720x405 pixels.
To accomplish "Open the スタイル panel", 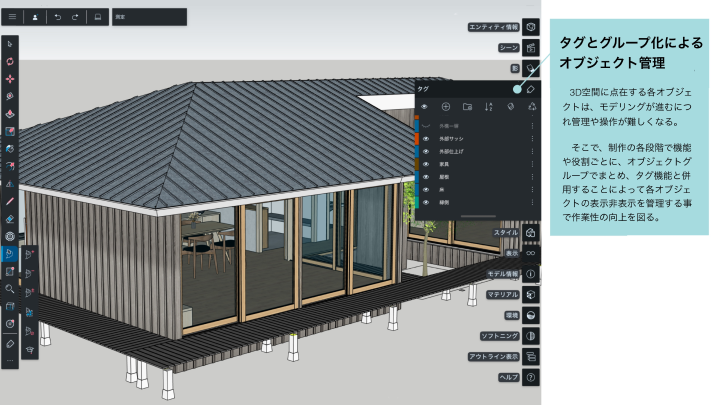I will 531,232.
